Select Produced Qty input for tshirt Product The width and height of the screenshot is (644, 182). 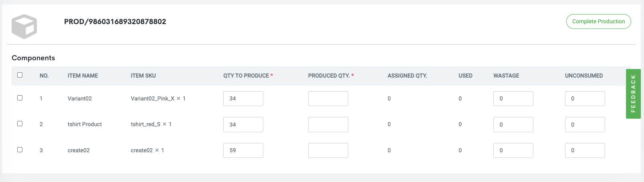[328, 125]
